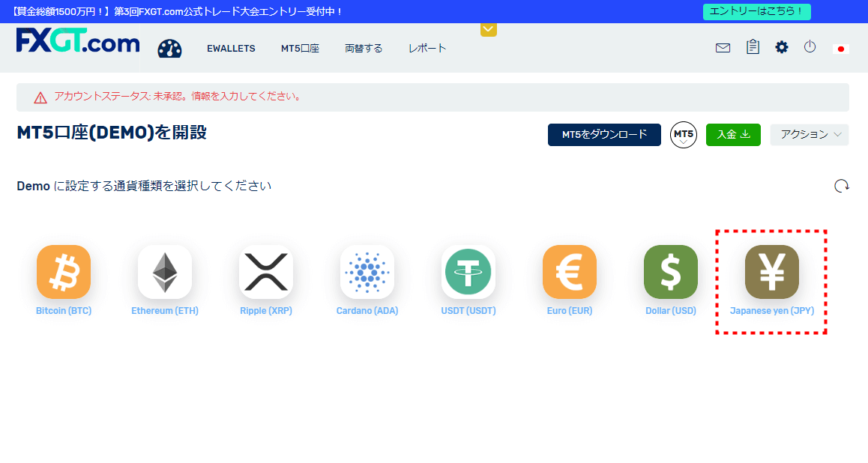Select the Cardano ADA icon

pos(367,272)
